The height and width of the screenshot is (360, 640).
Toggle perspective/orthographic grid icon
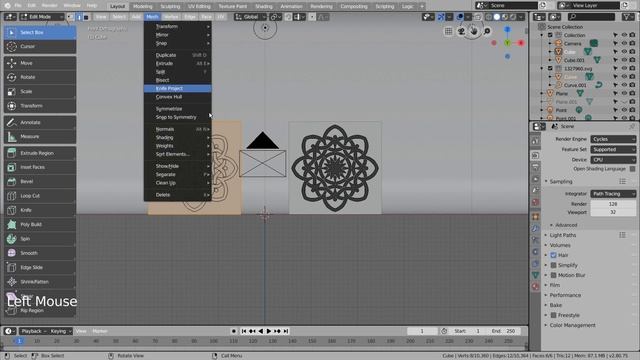click(449, 31)
